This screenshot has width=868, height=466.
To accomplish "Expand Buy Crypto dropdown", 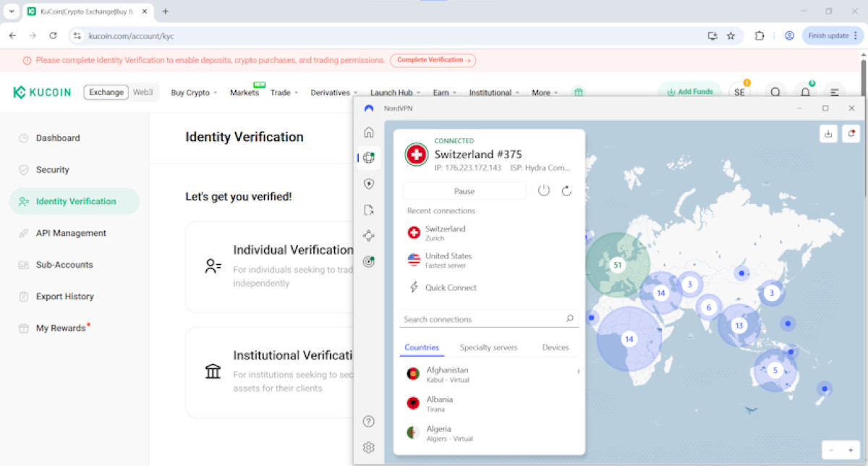I will [x=194, y=93].
